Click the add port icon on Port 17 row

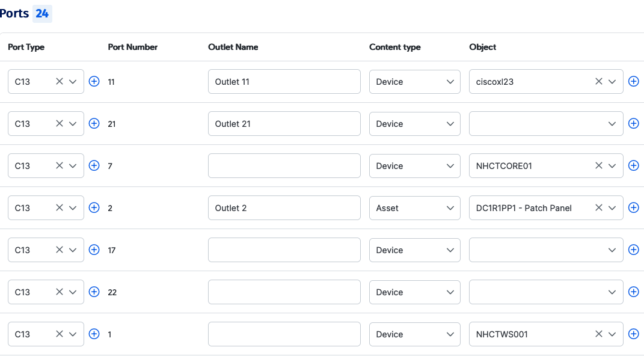pos(94,250)
